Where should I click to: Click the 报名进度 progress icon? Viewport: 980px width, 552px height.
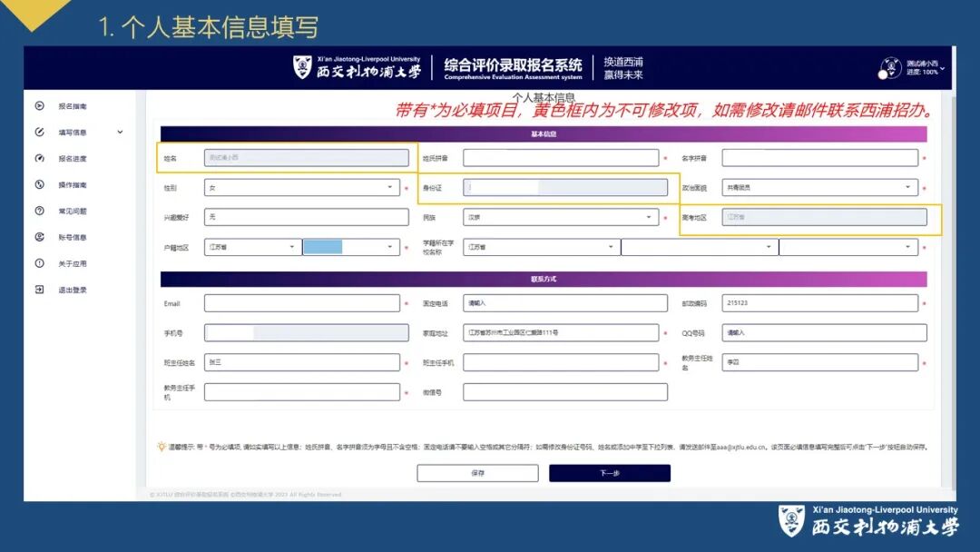[x=38, y=158]
